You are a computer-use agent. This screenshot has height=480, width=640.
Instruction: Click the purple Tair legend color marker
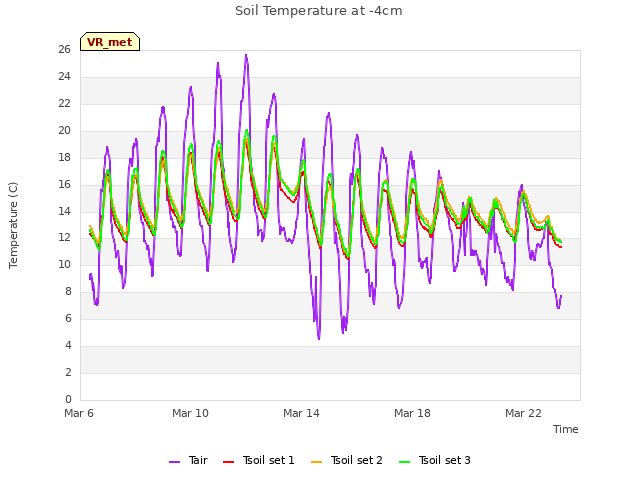(x=174, y=462)
